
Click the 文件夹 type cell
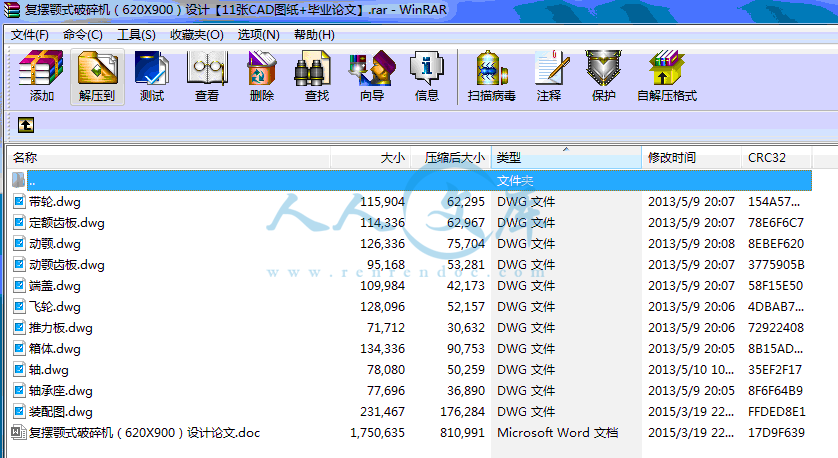515,181
